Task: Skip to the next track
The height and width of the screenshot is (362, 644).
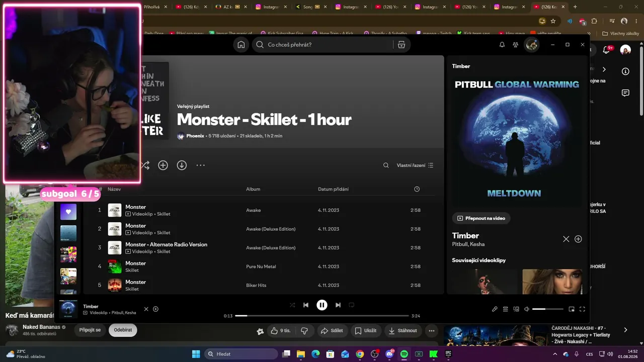Action: [x=338, y=305]
